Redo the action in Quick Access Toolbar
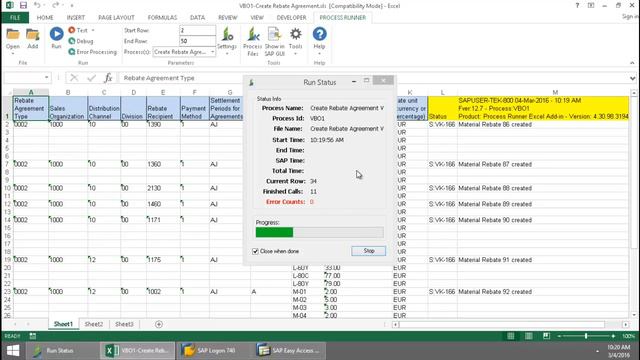 (x=55, y=5)
